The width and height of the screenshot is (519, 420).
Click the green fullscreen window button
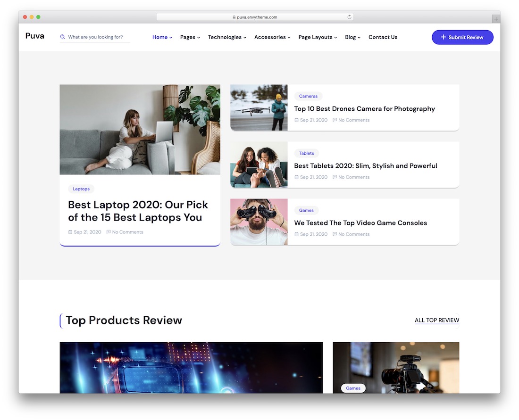click(38, 17)
